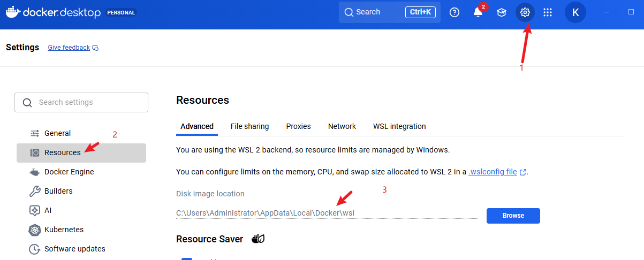
Task: Open the user account avatar K
Action: point(575,12)
